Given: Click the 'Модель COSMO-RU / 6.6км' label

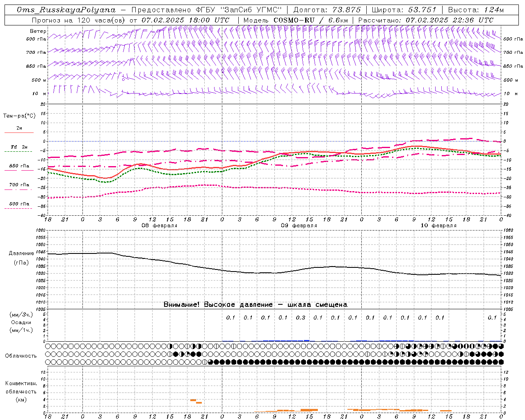Looking at the screenshot, I should coord(295,20).
